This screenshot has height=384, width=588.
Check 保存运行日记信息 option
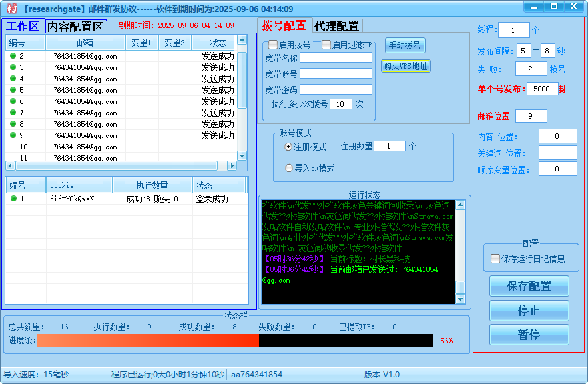[x=494, y=259]
